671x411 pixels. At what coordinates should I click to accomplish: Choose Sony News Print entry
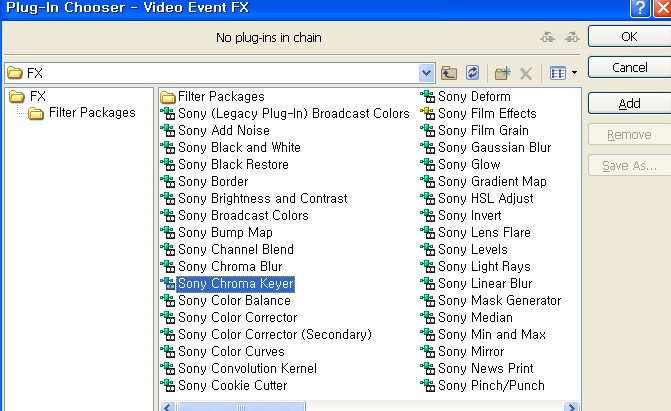[x=486, y=368]
